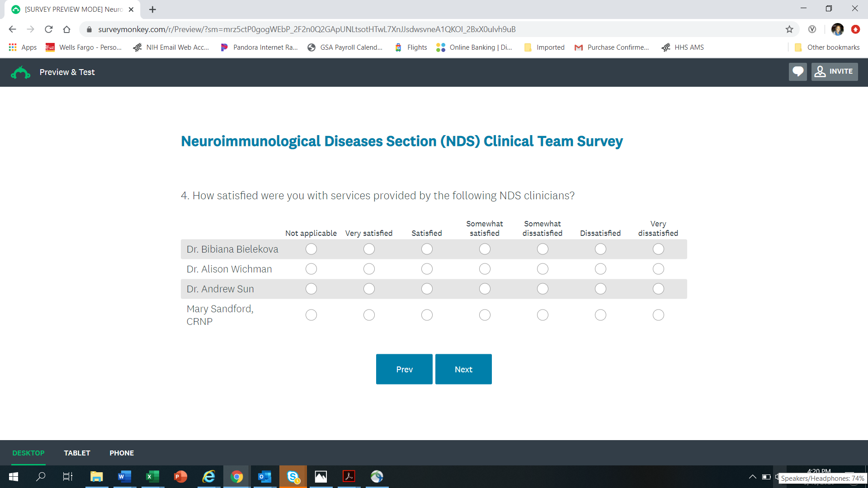Open the comments speech bubble icon
This screenshot has height=488, width=868.
pyautogui.click(x=797, y=72)
